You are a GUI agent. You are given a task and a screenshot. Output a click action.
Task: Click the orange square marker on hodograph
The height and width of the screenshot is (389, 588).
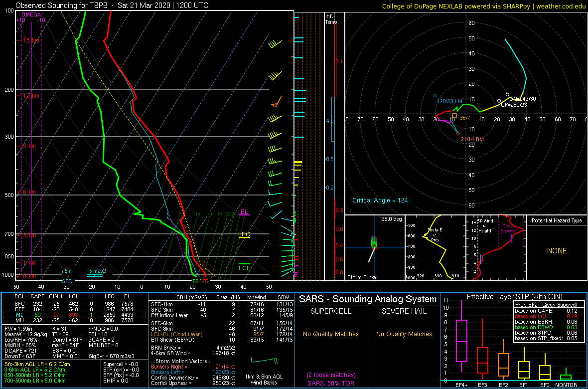(x=454, y=116)
